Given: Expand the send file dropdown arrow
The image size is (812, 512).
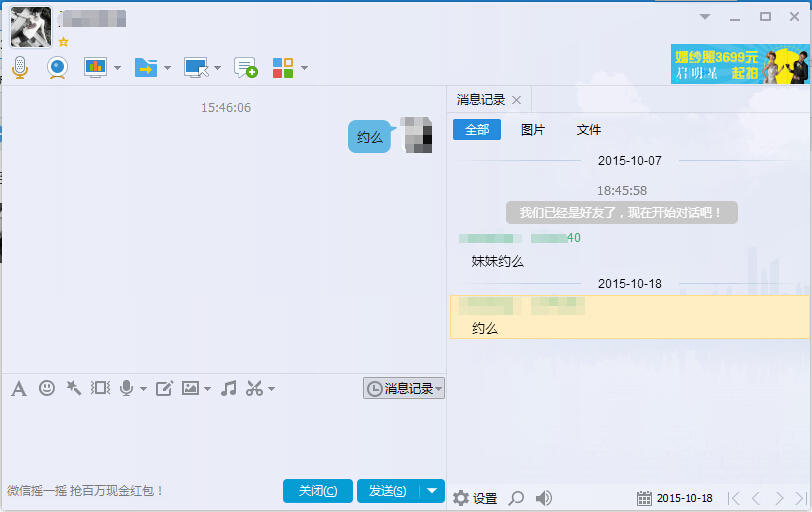Looking at the screenshot, I should [x=167, y=68].
